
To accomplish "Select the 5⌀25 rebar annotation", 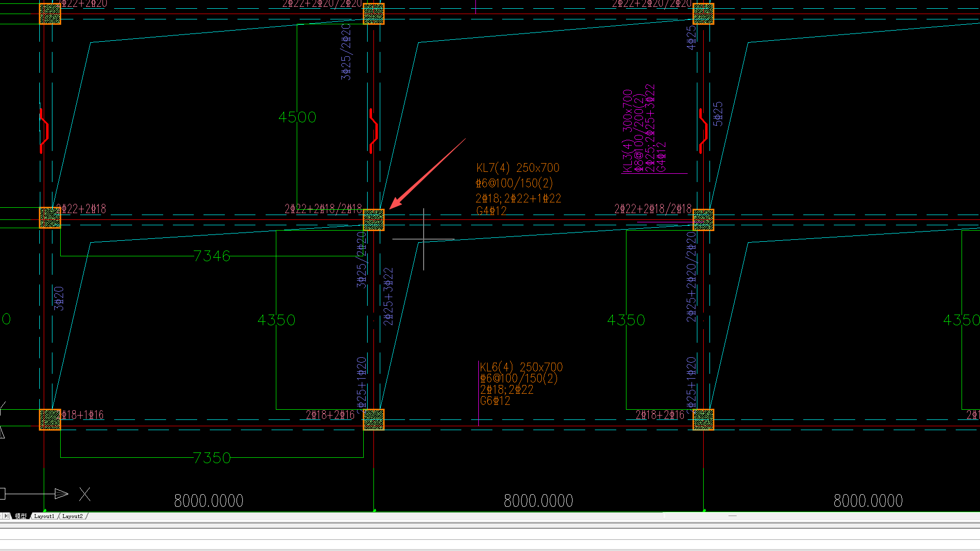I will (718, 114).
